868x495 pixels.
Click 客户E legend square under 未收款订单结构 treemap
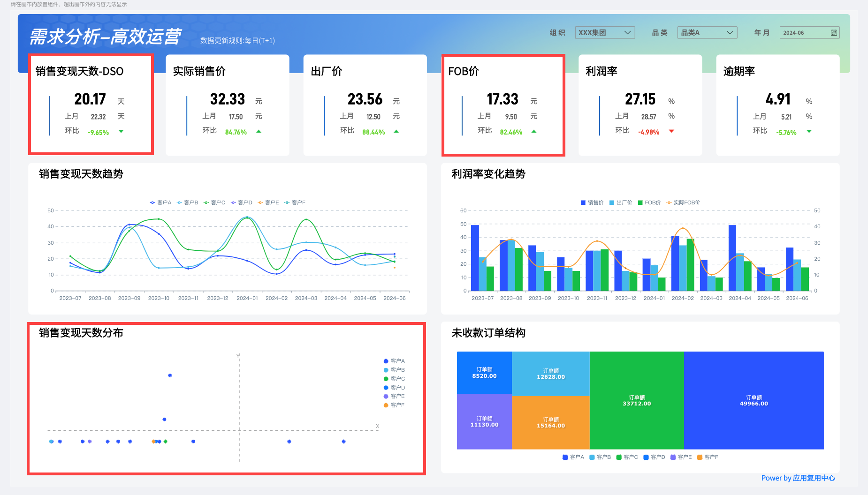[673, 457]
